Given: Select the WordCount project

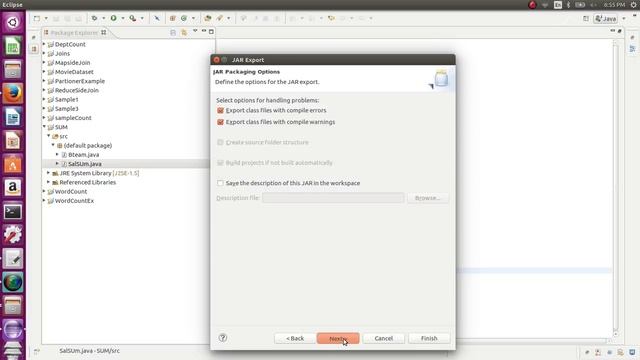Looking at the screenshot, I should click(71, 191).
